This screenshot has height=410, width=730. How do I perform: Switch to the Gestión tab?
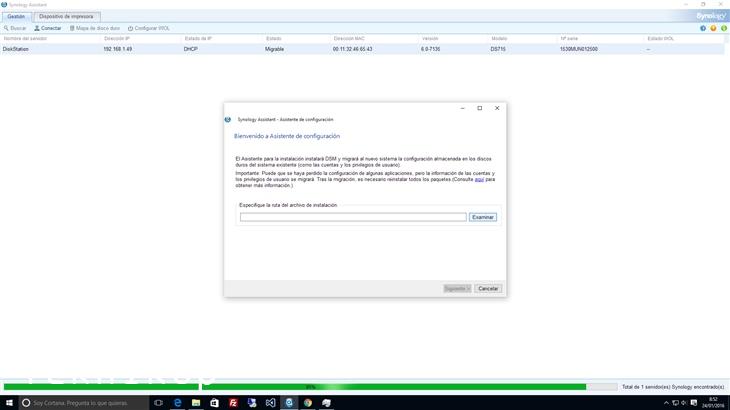[17, 17]
